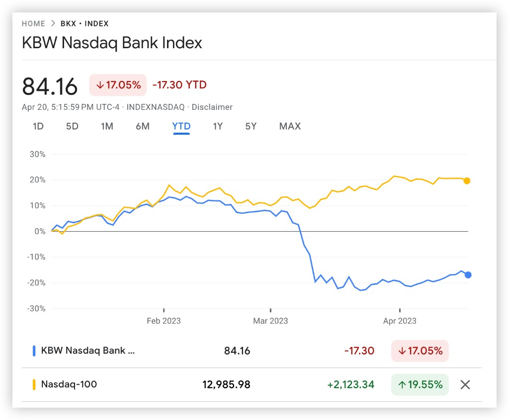Show the 1Y chart range
Viewport: 509px width, 420px height.
click(x=218, y=126)
